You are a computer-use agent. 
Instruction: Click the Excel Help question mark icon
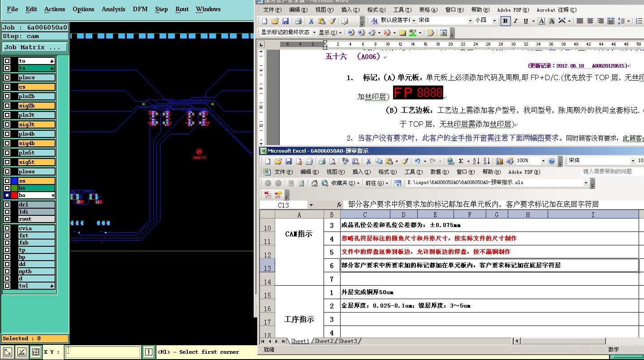[552, 161]
